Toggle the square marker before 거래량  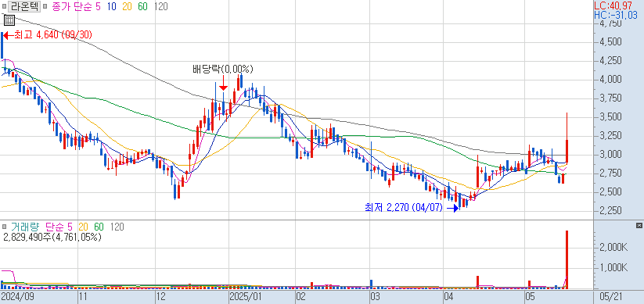point(4,227)
